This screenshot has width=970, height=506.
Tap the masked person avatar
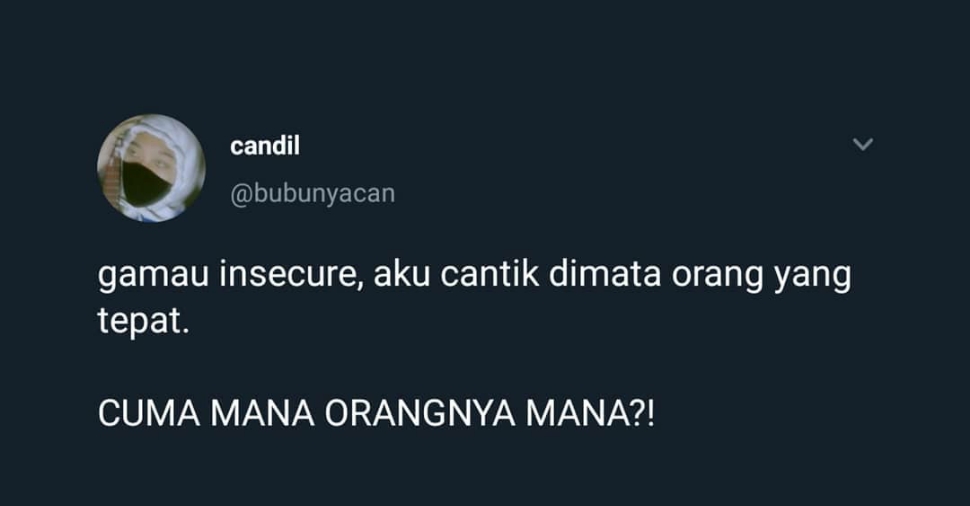(152, 168)
